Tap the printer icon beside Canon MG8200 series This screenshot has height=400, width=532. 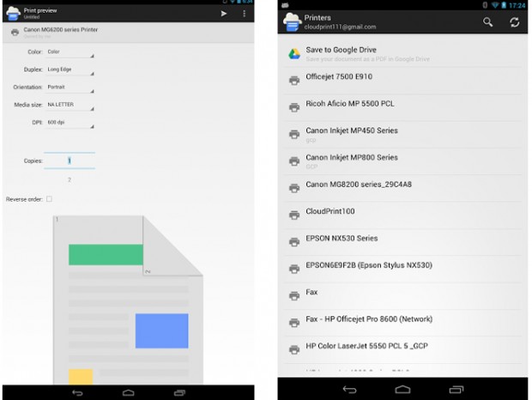coord(294,188)
